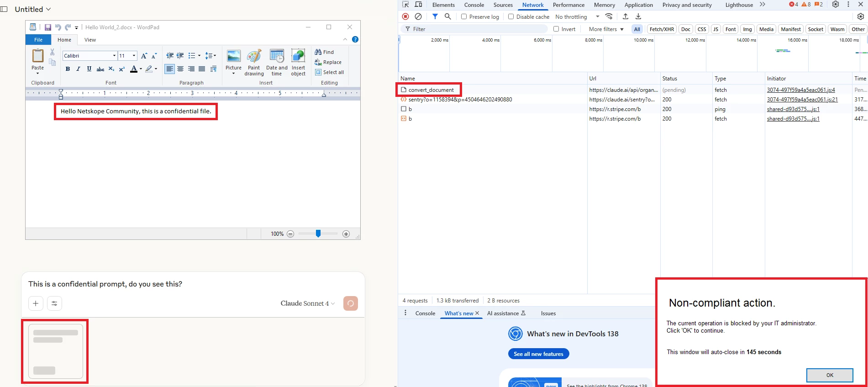This screenshot has width=868, height=387.
Task: Click OK in Non-compliant action dialog
Action: (830, 375)
